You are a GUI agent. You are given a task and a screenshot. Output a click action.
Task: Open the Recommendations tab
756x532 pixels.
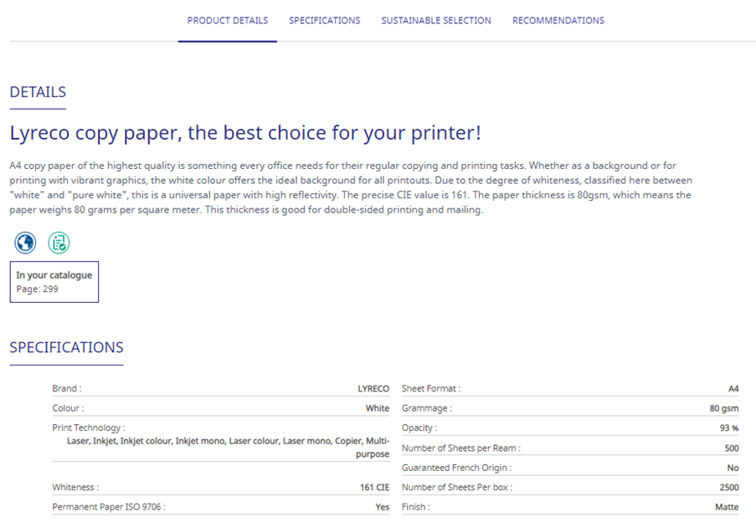(558, 21)
